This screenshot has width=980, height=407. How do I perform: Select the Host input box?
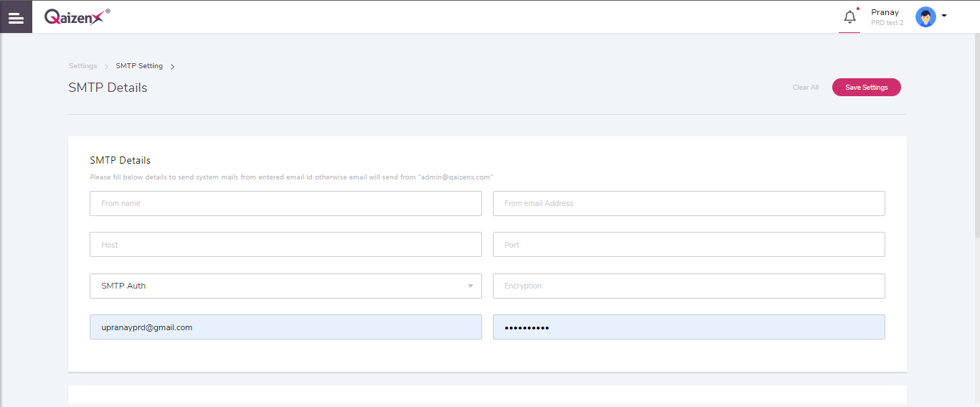(286, 245)
